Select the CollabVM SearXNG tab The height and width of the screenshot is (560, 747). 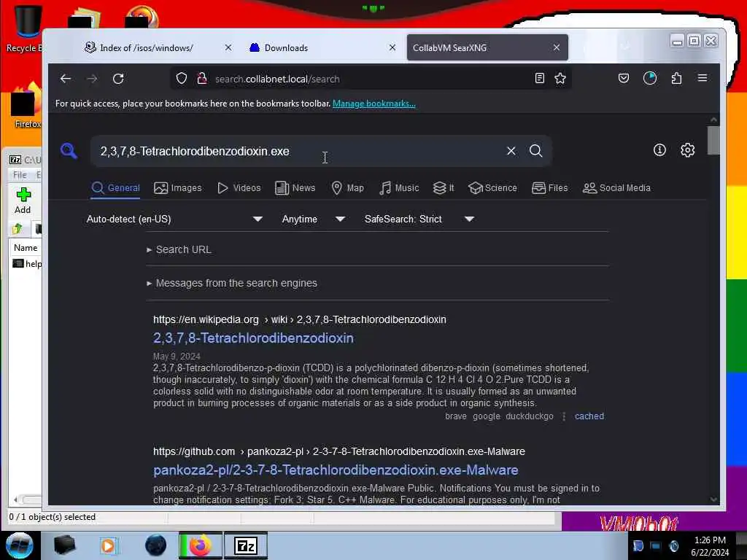[487, 47]
